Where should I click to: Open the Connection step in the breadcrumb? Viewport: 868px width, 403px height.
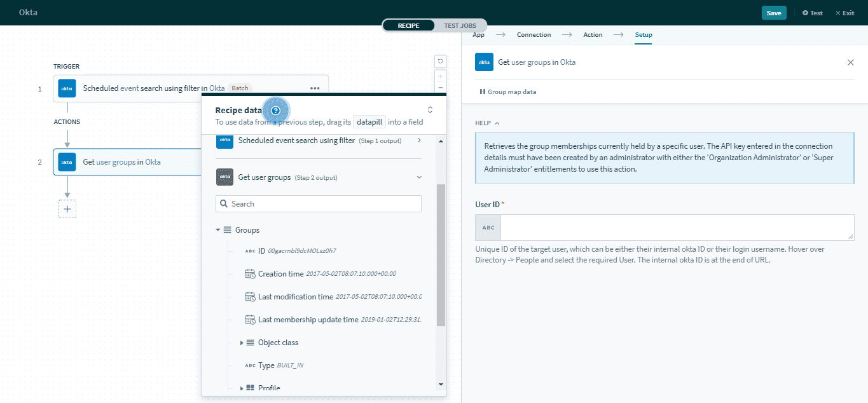534,34
